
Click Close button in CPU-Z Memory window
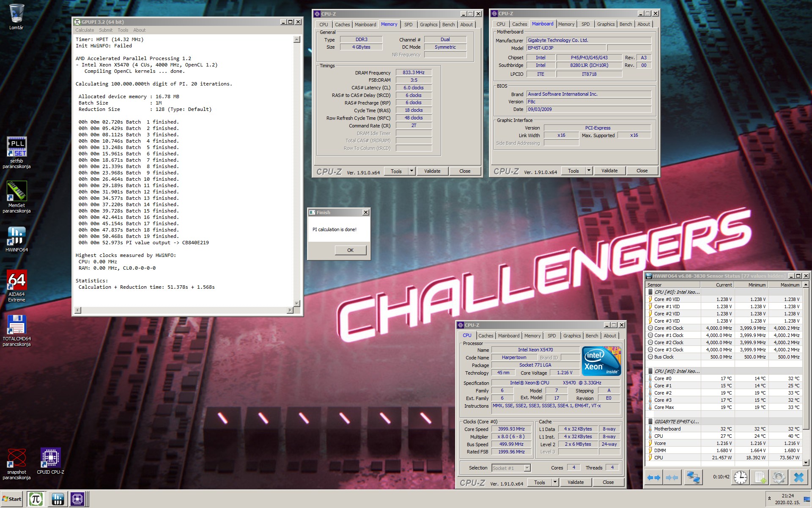pos(465,171)
